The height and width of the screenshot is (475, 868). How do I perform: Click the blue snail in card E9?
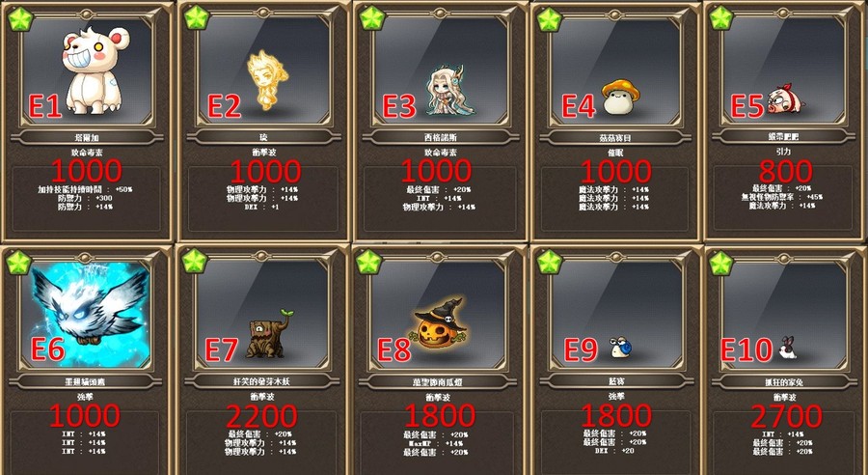click(x=620, y=349)
